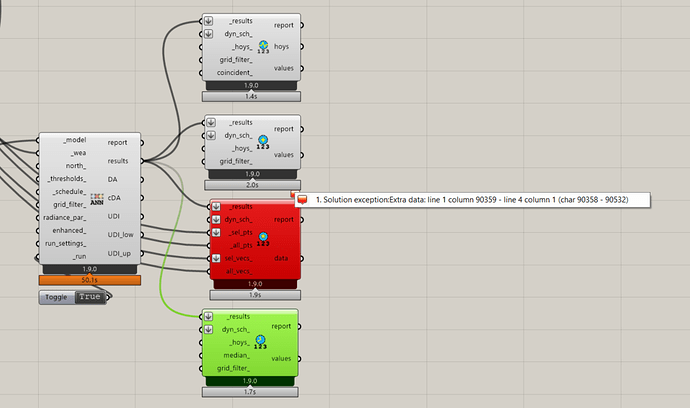This screenshot has width=690, height=408.
Task: Click the data output of the red component
Action: coord(282,258)
